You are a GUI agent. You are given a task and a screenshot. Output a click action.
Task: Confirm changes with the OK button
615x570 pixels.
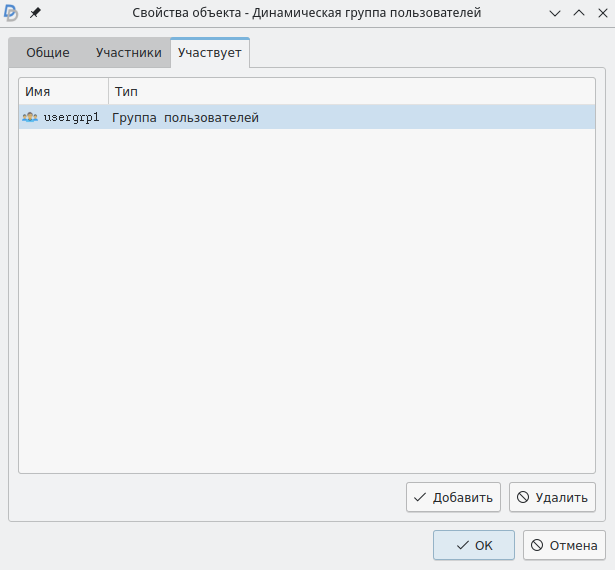click(474, 545)
